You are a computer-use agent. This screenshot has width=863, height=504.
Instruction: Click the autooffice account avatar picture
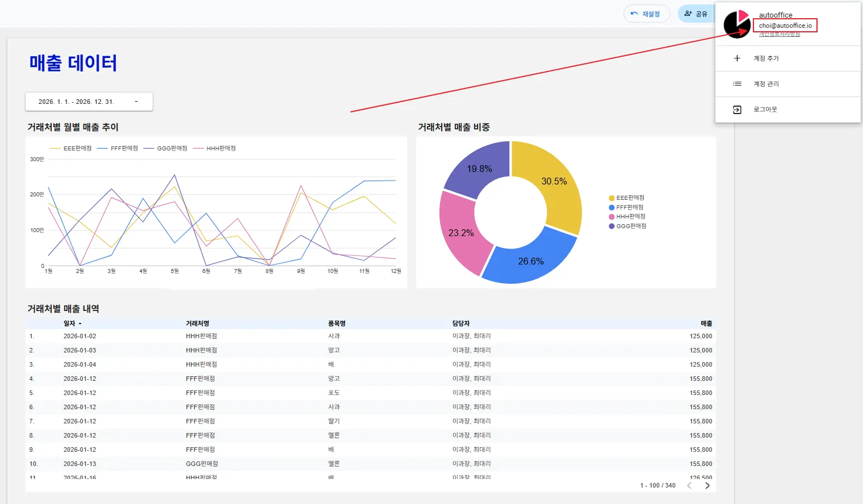[737, 24]
